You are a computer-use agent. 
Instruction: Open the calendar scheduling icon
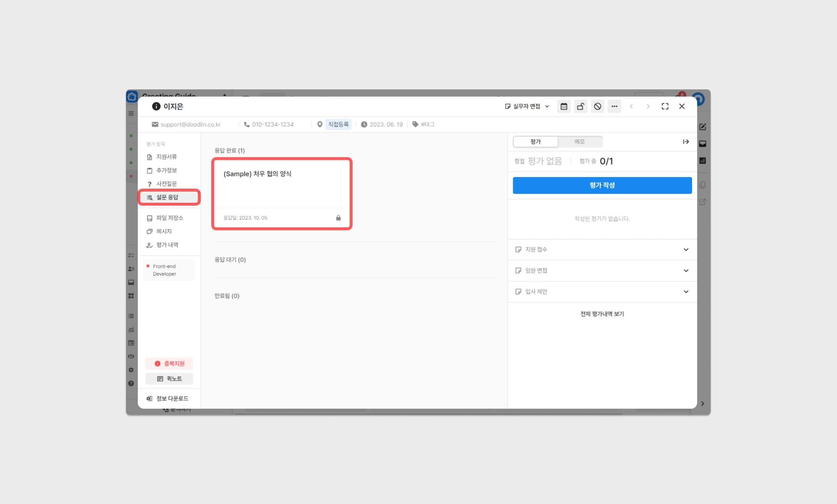[x=564, y=106]
